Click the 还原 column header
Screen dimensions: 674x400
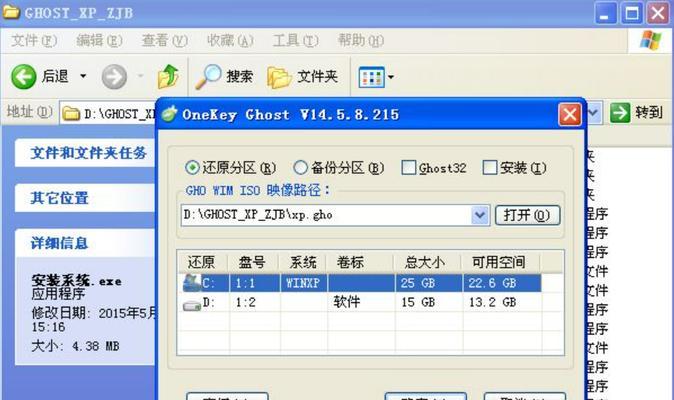point(202,262)
